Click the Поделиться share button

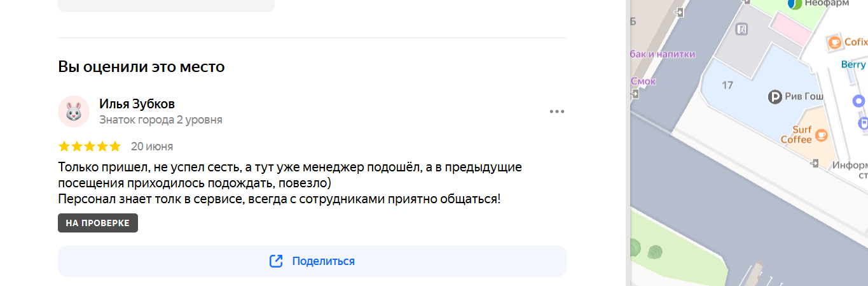point(312,261)
